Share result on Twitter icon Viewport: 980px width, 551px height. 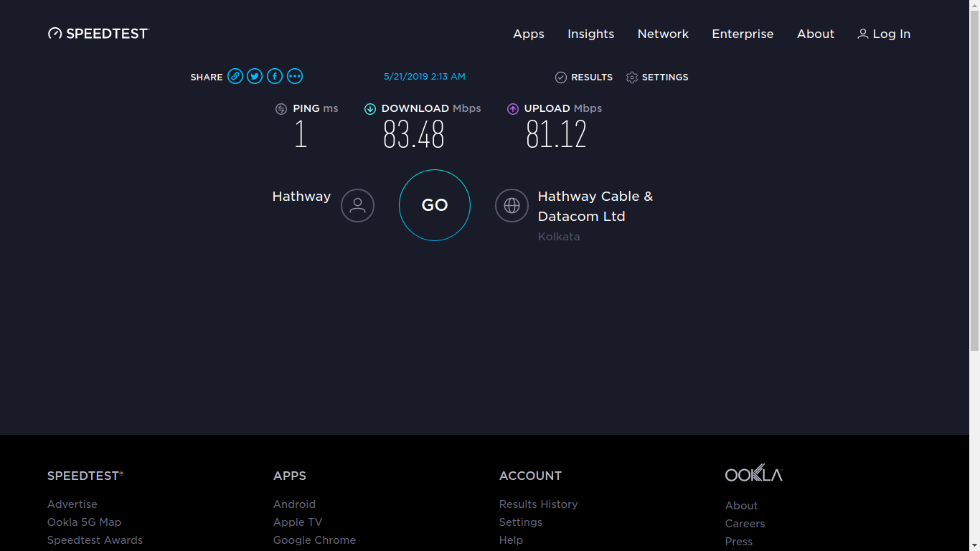click(x=255, y=77)
